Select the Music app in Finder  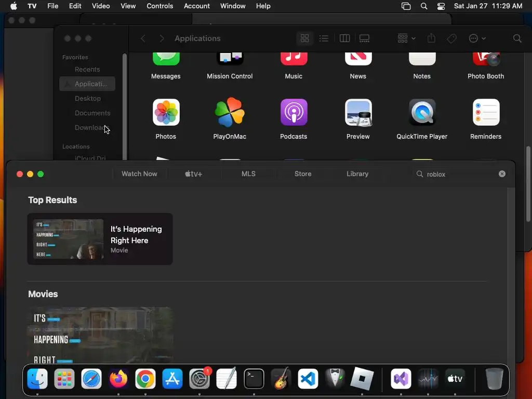pyautogui.click(x=294, y=59)
